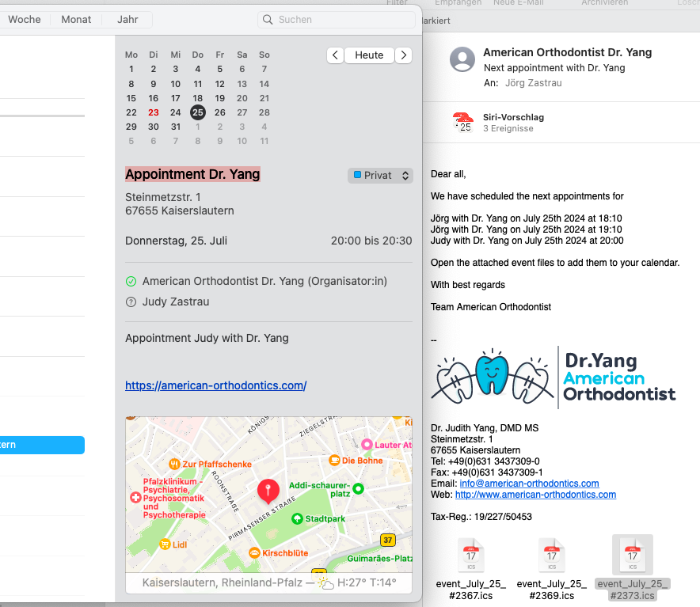Go to previous month with left chevron
Viewport: 700px width, 607px height.
(x=335, y=55)
